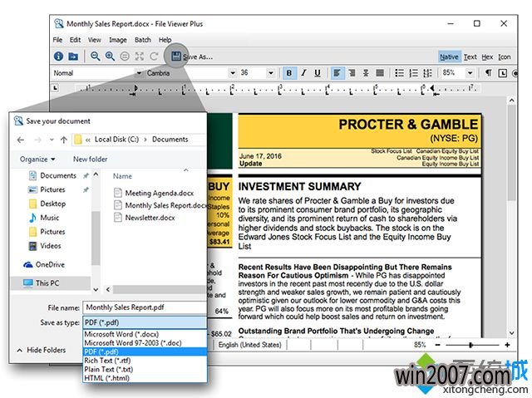Click the File name input field
This screenshot has height=398, width=532.
tap(145, 307)
